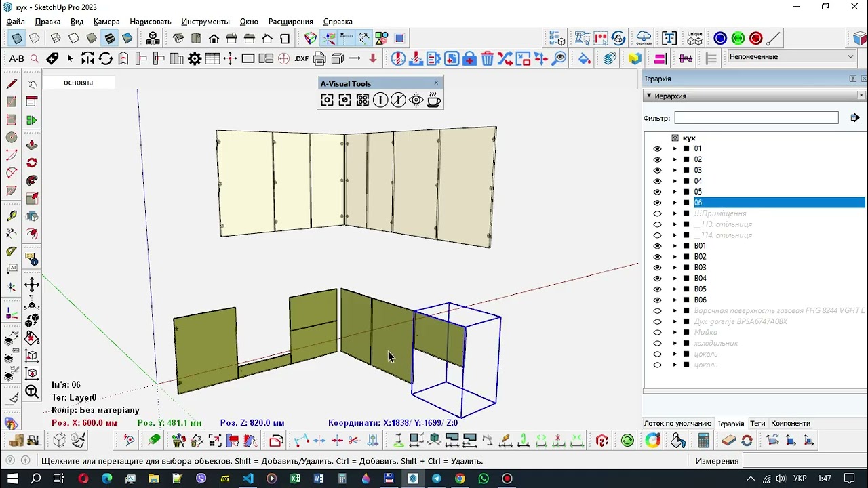The width and height of the screenshot is (868, 488).
Task: Expand tree item 02
Action: [675, 160]
